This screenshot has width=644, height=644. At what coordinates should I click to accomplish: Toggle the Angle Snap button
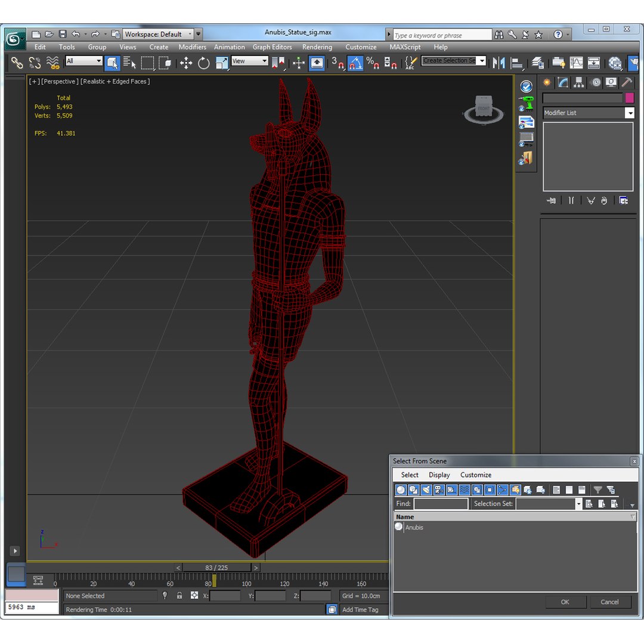point(355,63)
